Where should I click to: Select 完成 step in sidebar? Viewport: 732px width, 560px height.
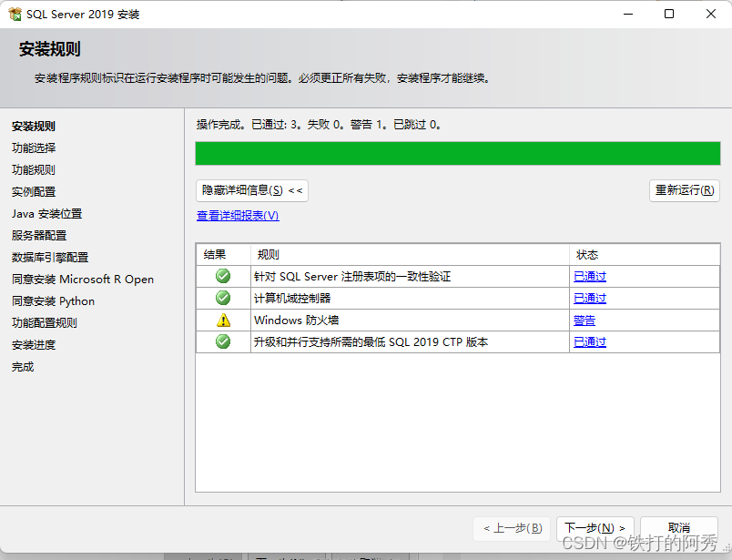coord(23,367)
